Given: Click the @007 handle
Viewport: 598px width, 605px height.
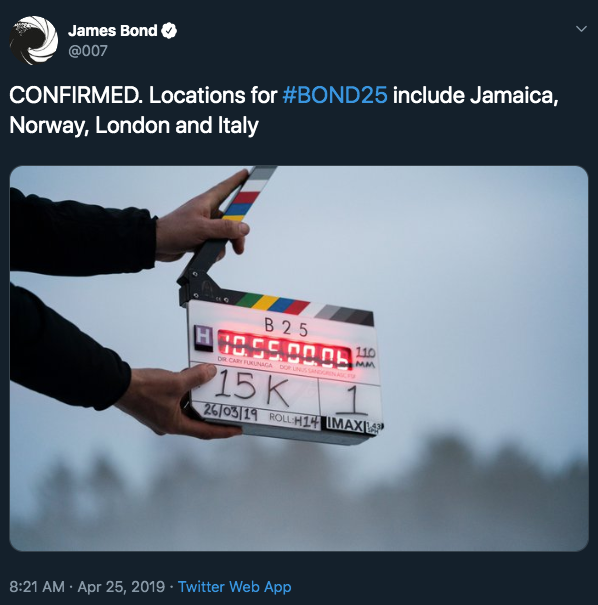Looking at the screenshot, I should point(88,51).
